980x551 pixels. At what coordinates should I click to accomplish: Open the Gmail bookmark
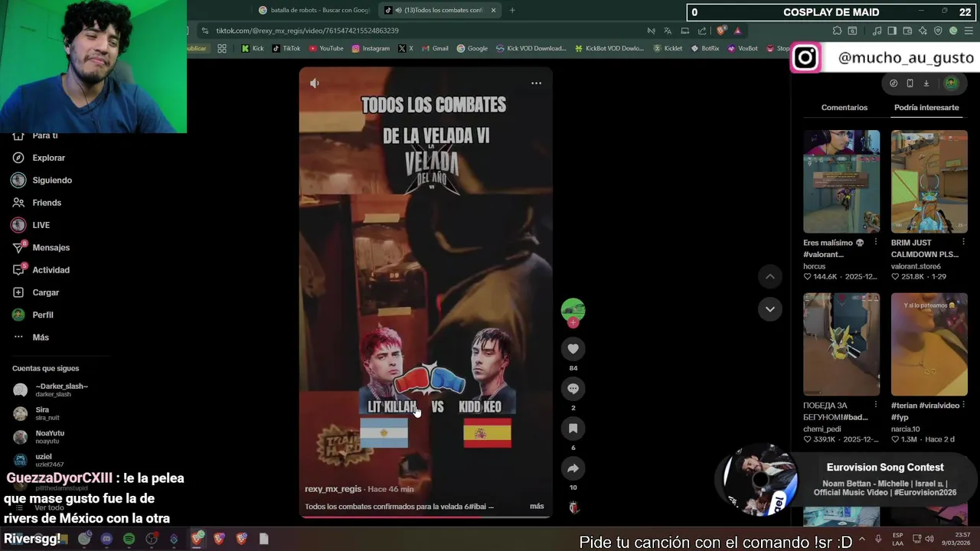coord(435,48)
